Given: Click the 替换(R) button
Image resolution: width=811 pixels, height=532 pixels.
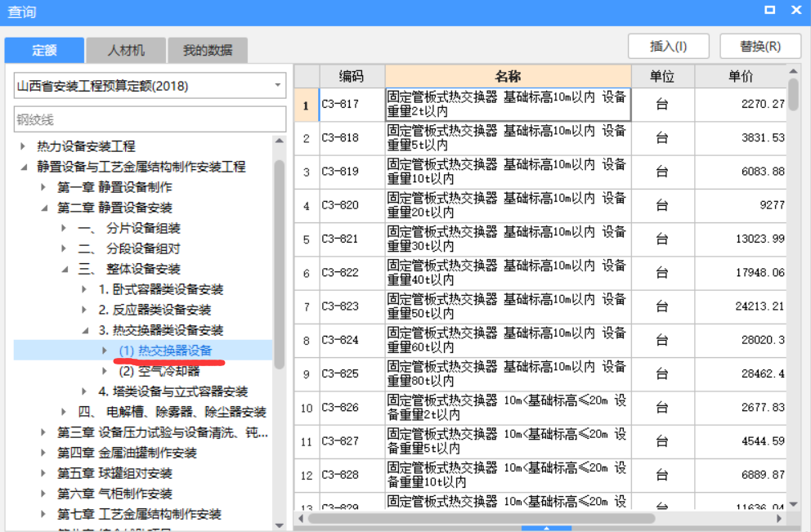Looking at the screenshot, I should coord(759,47).
